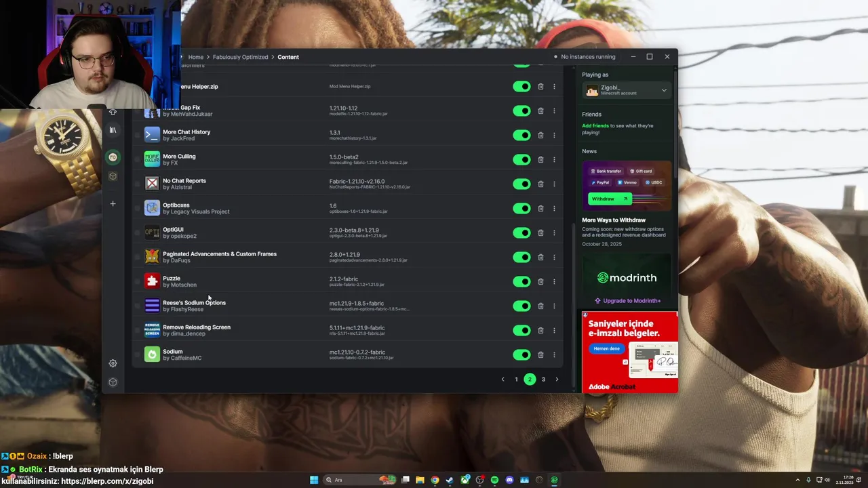Screen dimensions: 868x488
Task: Open More Culling three-dot options menu
Action: click(554, 159)
